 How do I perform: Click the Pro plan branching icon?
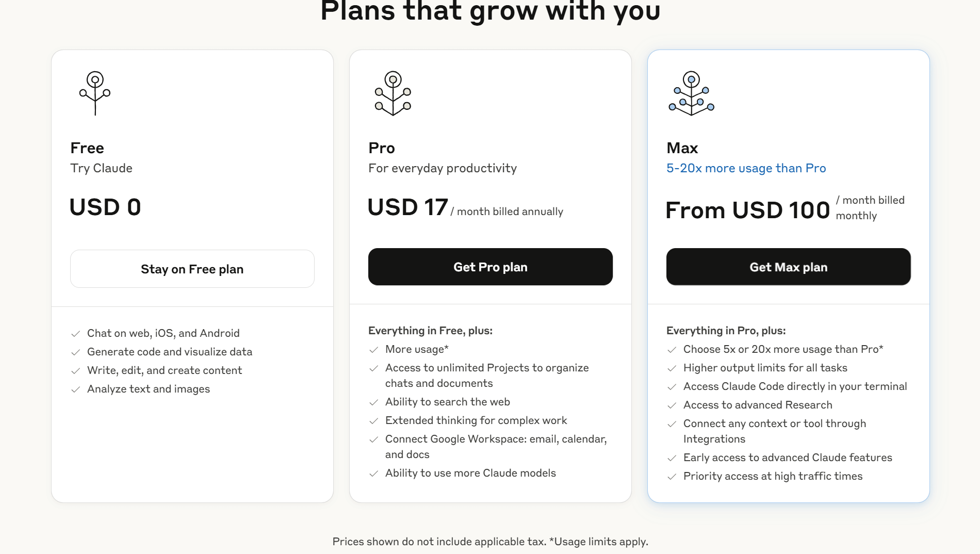click(393, 93)
